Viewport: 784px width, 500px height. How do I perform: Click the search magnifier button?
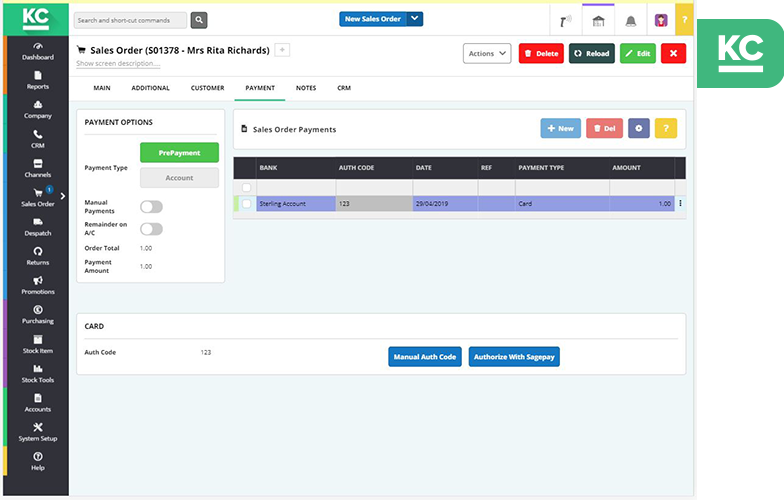tap(199, 20)
